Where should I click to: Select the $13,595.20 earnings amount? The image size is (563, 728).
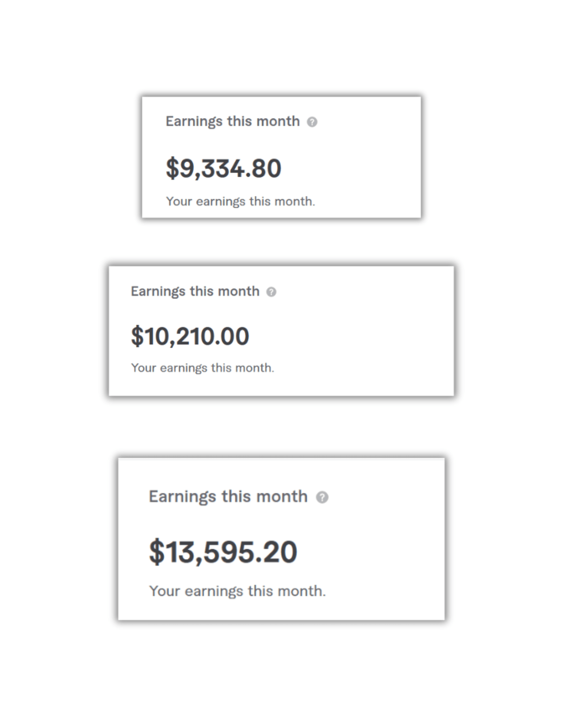223,552
